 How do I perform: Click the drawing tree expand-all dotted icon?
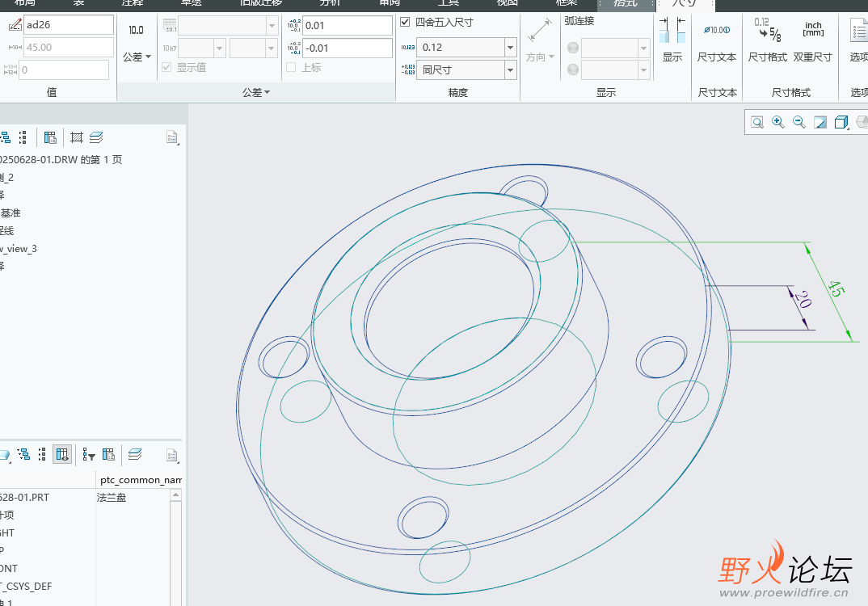tap(23, 137)
